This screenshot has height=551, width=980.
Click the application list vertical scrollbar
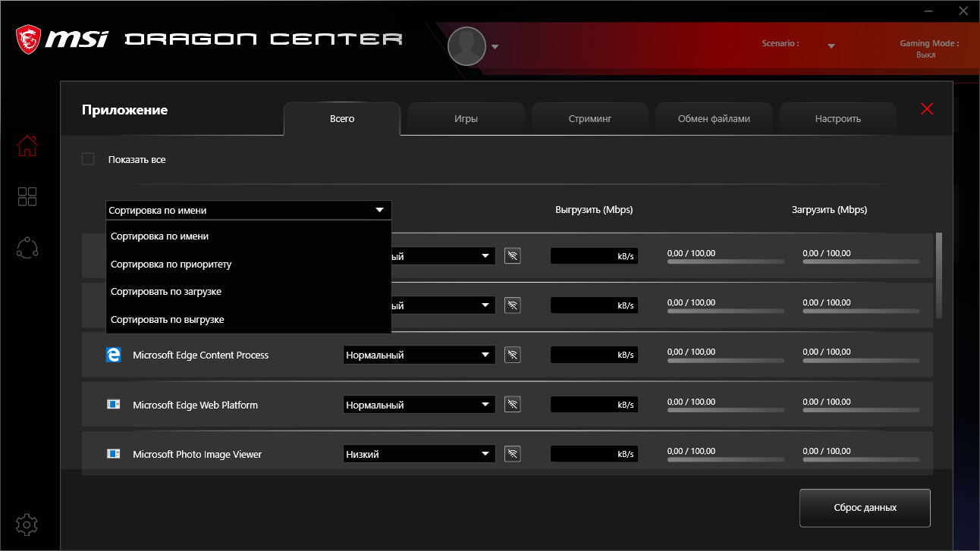click(x=939, y=275)
